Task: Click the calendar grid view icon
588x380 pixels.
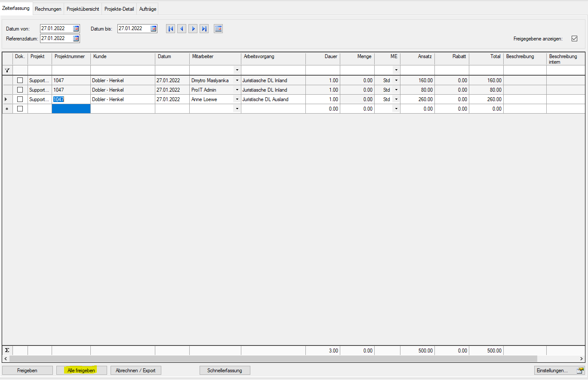Action: point(218,29)
